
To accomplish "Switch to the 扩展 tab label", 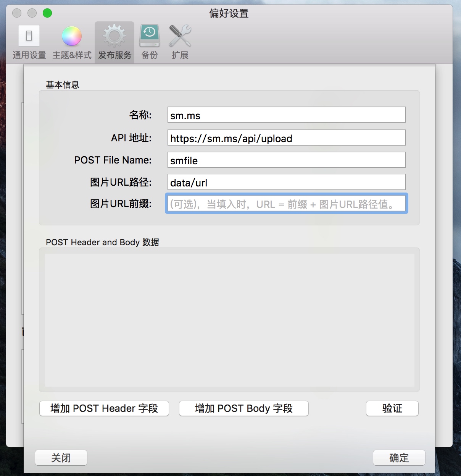I will [x=180, y=55].
